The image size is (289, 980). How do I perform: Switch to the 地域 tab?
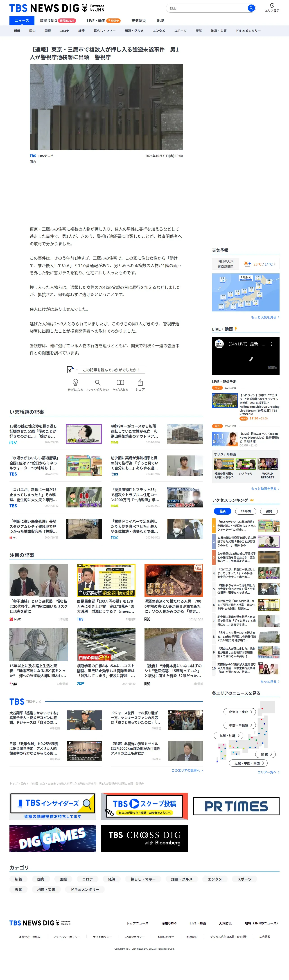click(160, 20)
